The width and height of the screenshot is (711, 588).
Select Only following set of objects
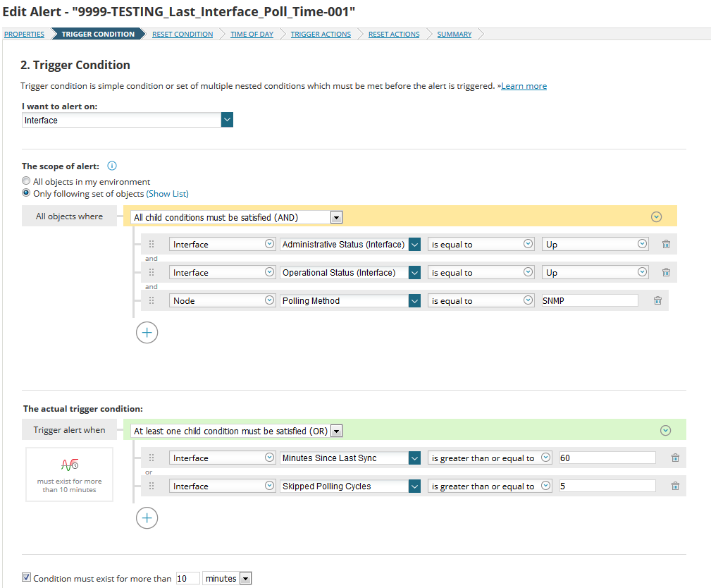(x=26, y=192)
